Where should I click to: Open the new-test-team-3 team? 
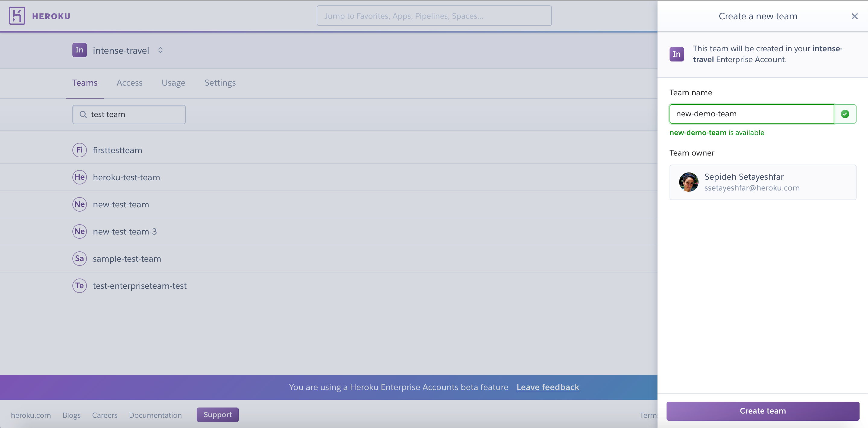125,232
